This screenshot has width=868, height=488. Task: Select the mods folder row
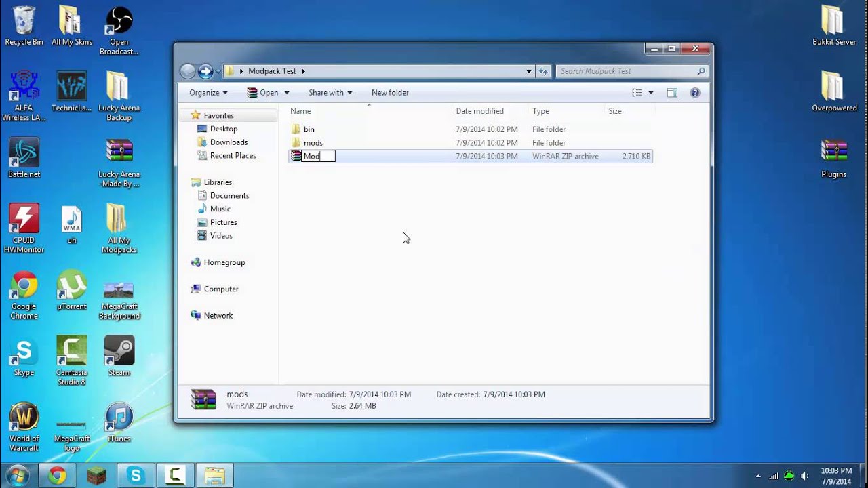click(x=471, y=143)
